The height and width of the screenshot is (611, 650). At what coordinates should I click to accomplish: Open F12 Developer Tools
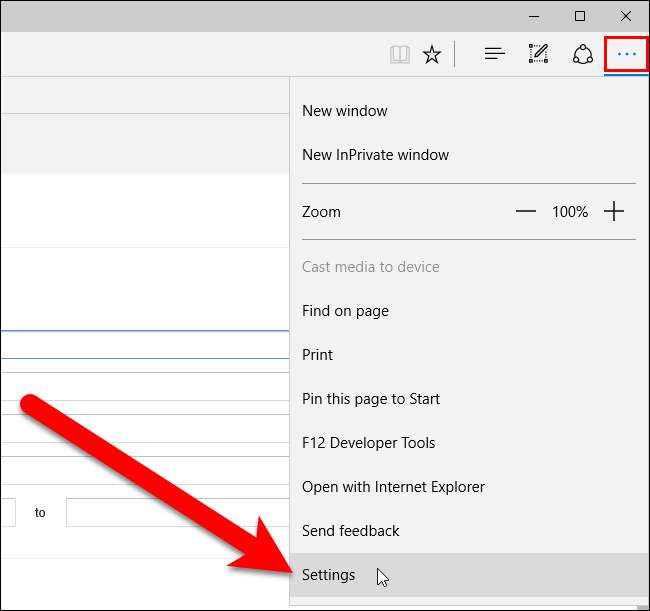pos(369,443)
